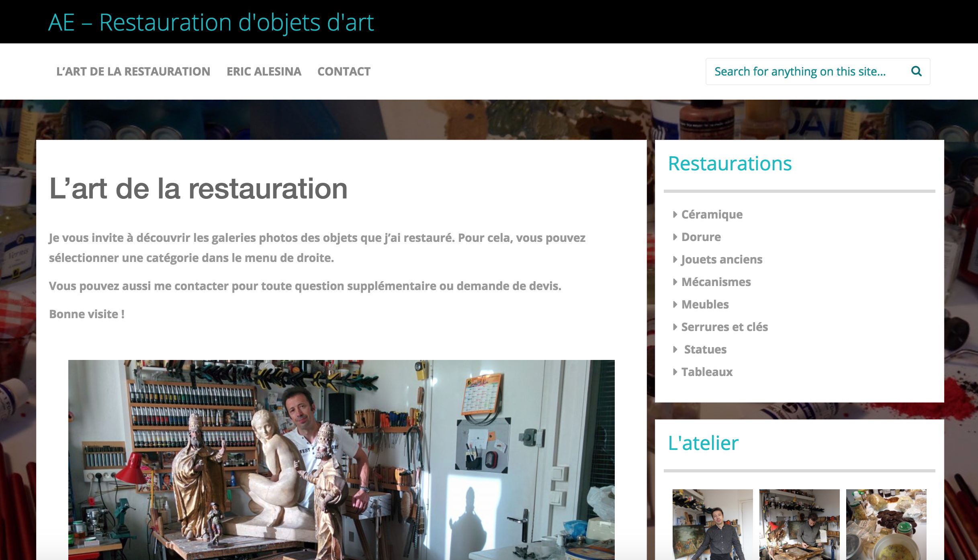Go to the ERIC ALESINA page
Viewport: 978px width, 560px height.
pos(264,72)
